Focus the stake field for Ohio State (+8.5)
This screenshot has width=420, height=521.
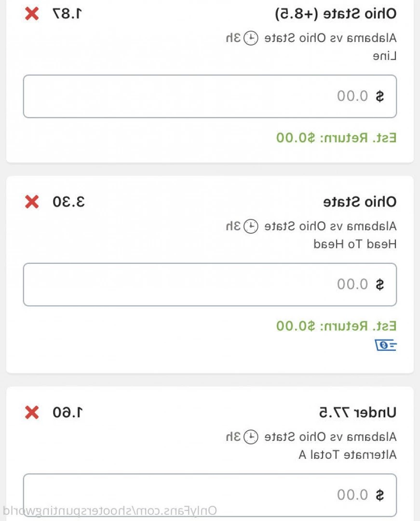[x=210, y=96]
